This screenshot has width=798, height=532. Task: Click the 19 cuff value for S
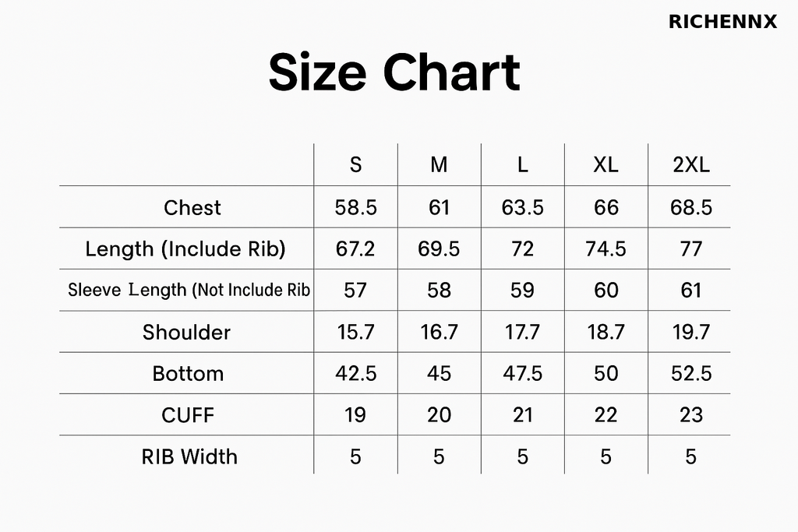355,415
